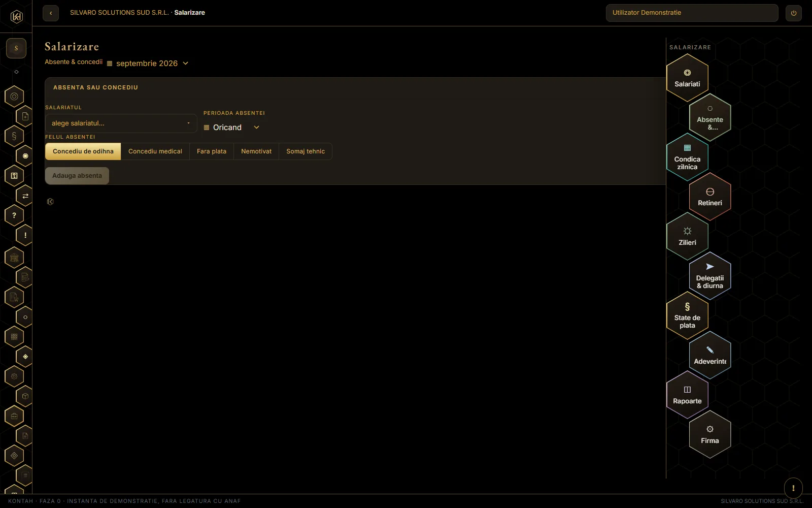Click the concentric circles hexagon in left sidebar

(14, 97)
